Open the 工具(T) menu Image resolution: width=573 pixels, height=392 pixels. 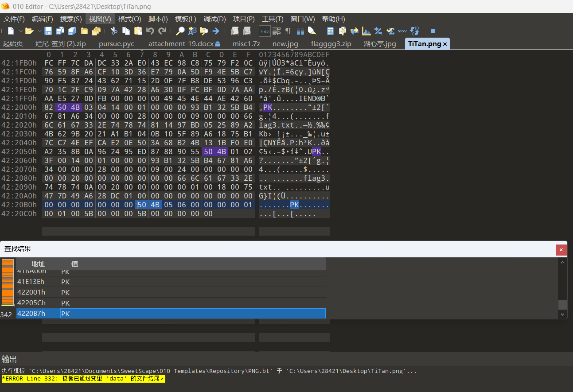click(x=273, y=19)
